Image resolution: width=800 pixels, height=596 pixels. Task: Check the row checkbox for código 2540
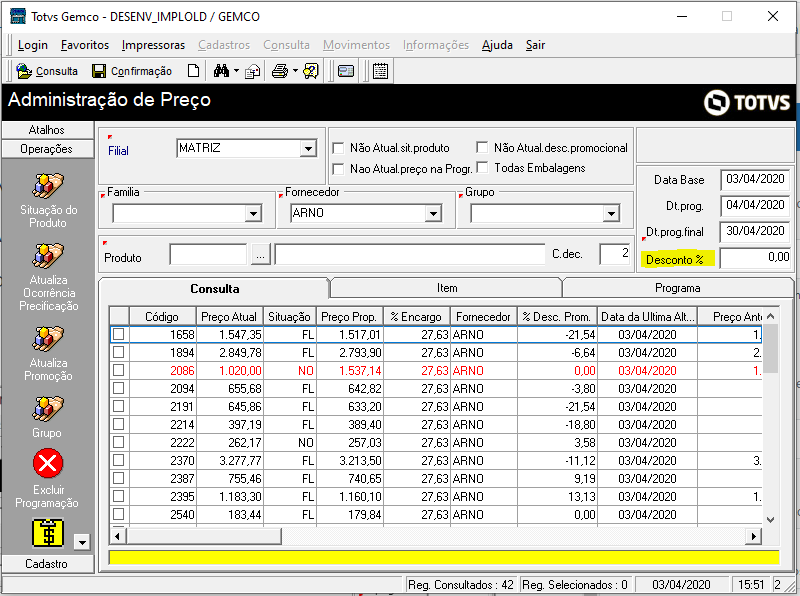pyautogui.click(x=118, y=514)
